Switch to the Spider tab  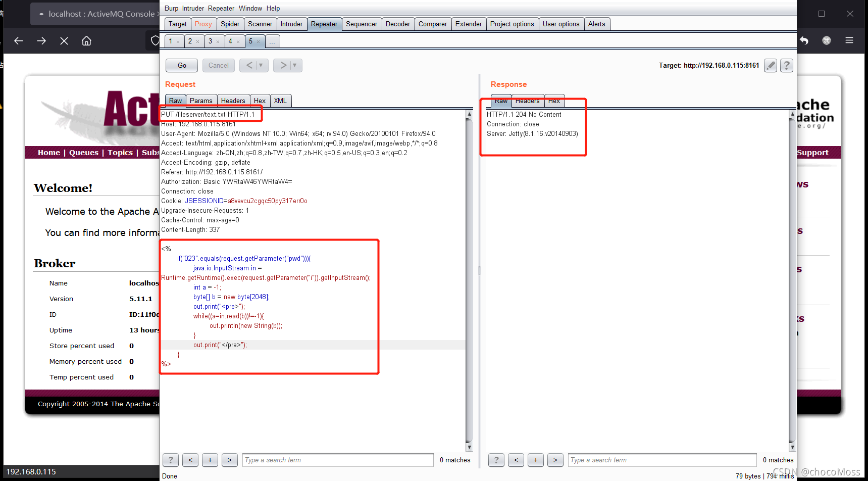click(x=230, y=24)
